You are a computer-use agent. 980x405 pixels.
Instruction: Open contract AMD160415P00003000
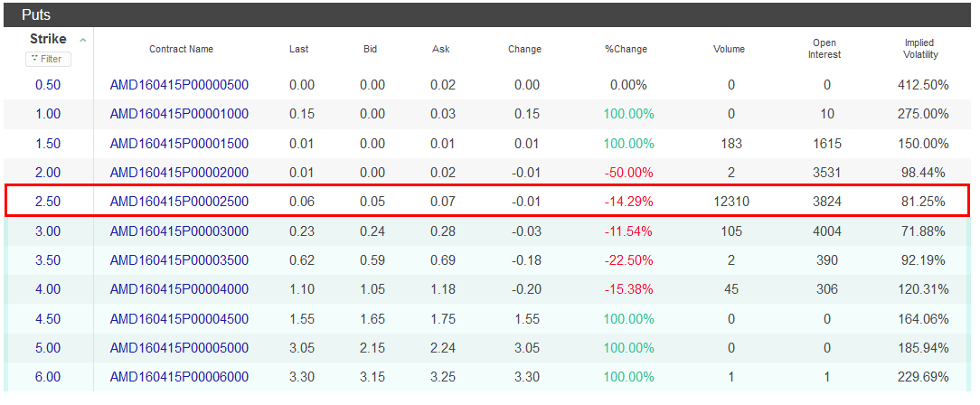(179, 231)
